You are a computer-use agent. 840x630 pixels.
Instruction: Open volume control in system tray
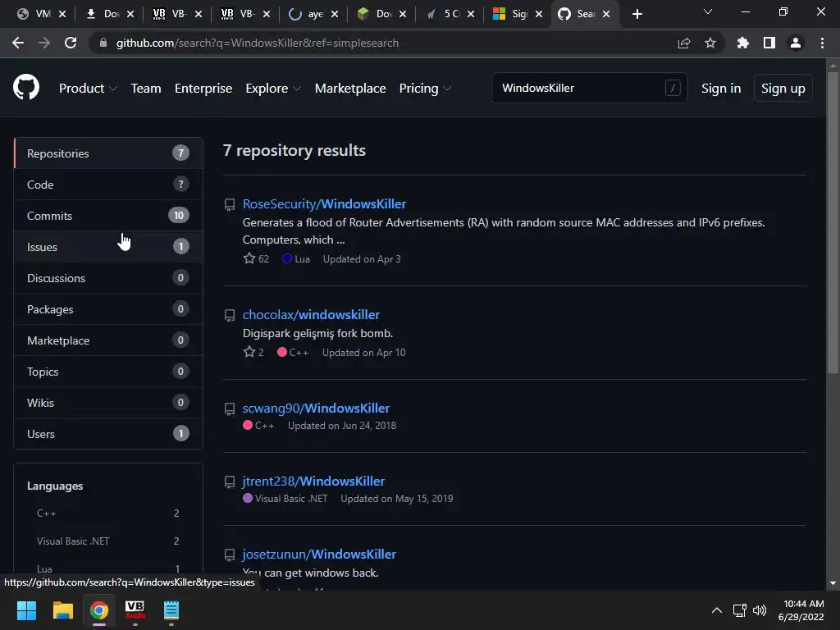(x=760, y=610)
